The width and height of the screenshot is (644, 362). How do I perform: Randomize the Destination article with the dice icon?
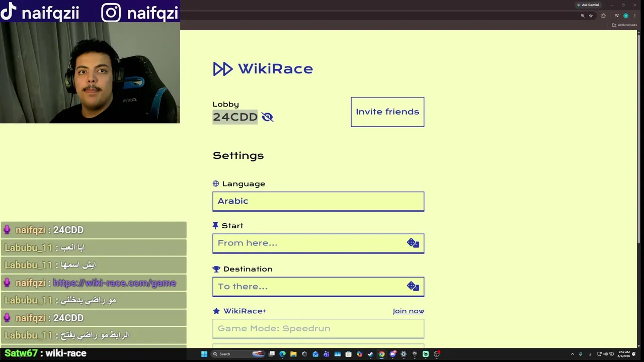click(x=413, y=287)
